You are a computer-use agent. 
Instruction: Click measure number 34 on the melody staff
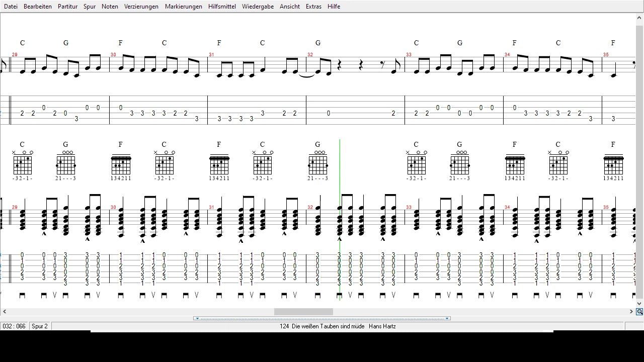(x=507, y=55)
